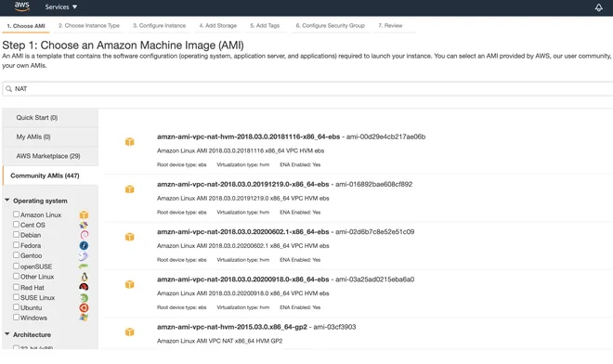Go to Configure Security Group step
613x364 pixels.
tap(331, 26)
